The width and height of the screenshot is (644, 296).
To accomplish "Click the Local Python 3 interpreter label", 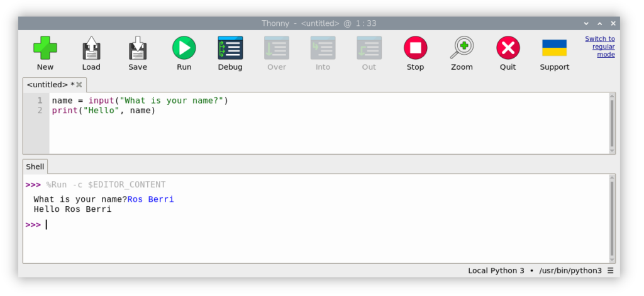I will (x=496, y=271).
